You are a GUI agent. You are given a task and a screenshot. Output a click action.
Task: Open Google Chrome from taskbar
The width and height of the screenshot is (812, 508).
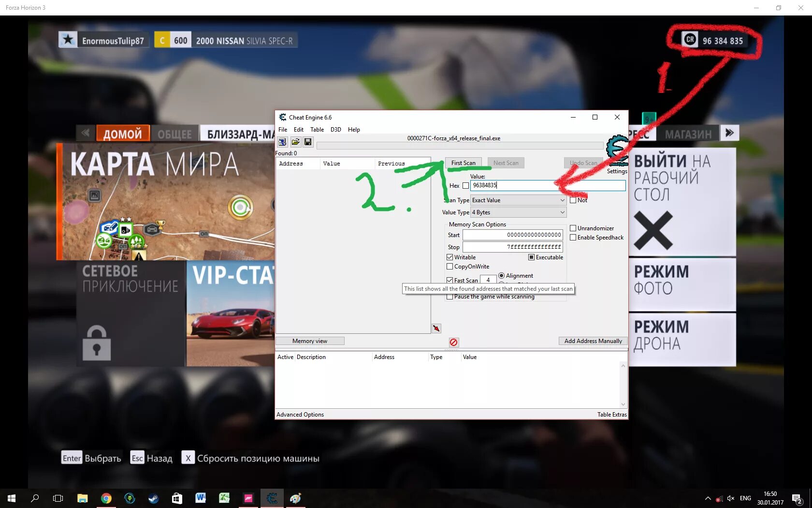point(106,498)
